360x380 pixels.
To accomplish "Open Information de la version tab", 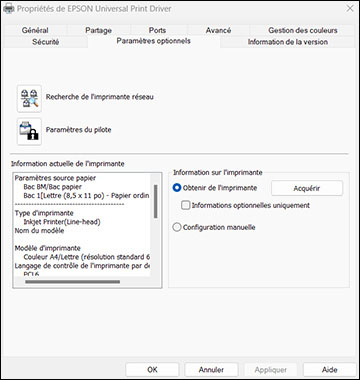I will pos(288,42).
